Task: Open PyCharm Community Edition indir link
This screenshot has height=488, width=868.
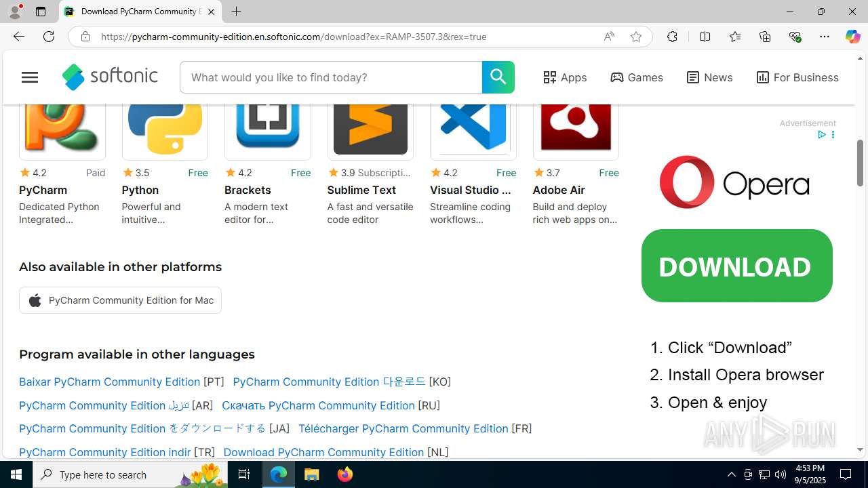Action: pos(105,452)
